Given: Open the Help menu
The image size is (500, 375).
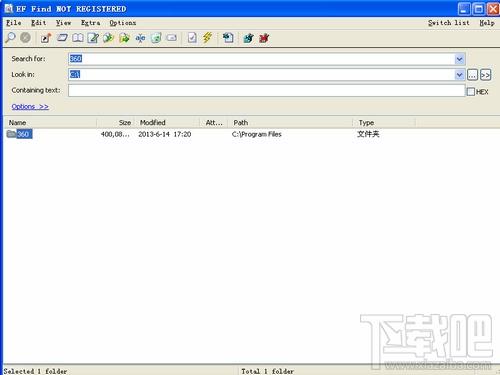Looking at the screenshot, I should pyautogui.click(x=487, y=23).
